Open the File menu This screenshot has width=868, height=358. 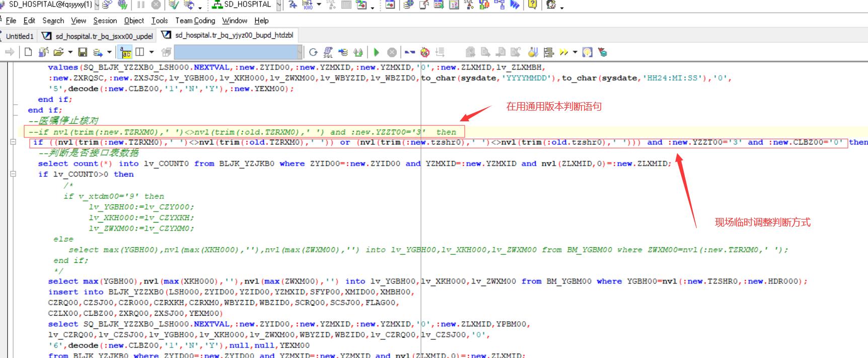[x=11, y=21]
